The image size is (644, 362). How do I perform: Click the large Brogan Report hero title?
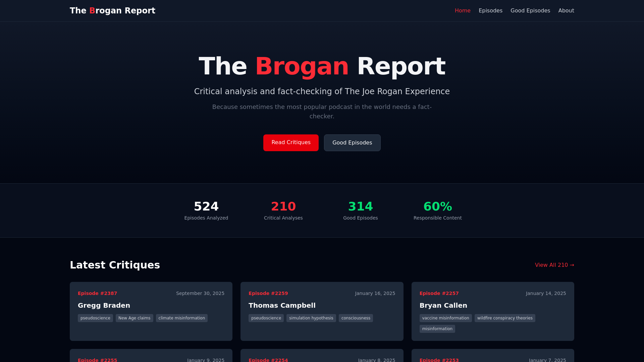click(322, 66)
